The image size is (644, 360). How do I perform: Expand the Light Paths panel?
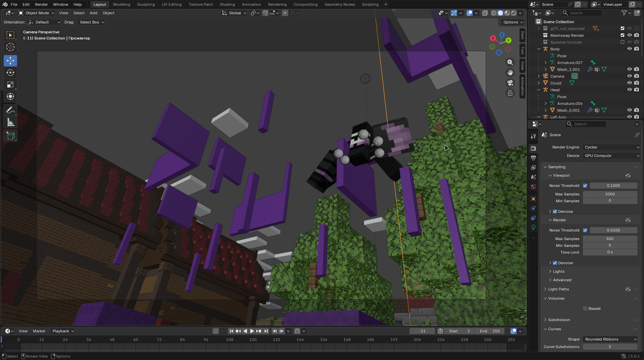pyautogui.click(x=558, y=289)
